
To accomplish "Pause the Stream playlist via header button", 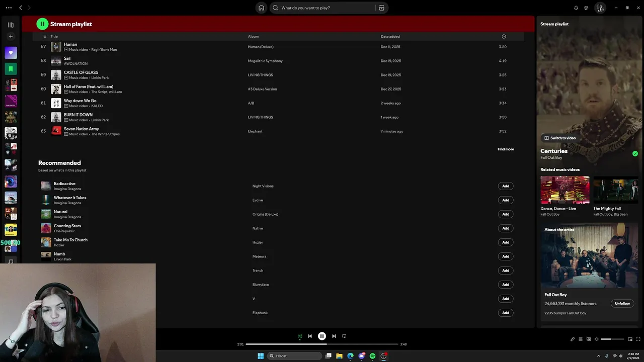I will [42, 24].
